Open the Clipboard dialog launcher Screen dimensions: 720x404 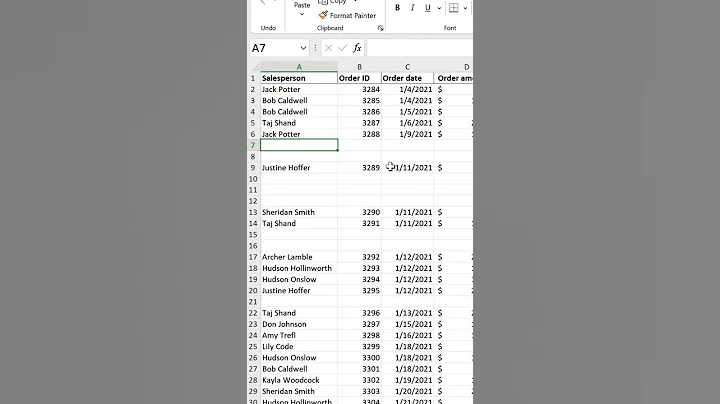tap(380, 28)
